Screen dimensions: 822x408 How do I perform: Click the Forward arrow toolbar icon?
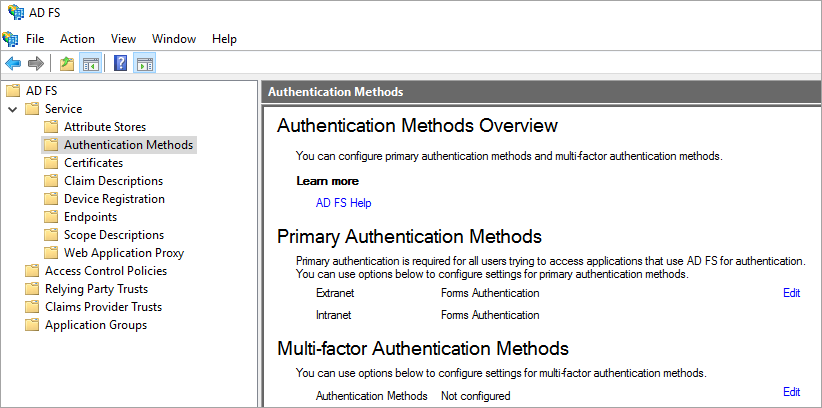click(36, 64)
